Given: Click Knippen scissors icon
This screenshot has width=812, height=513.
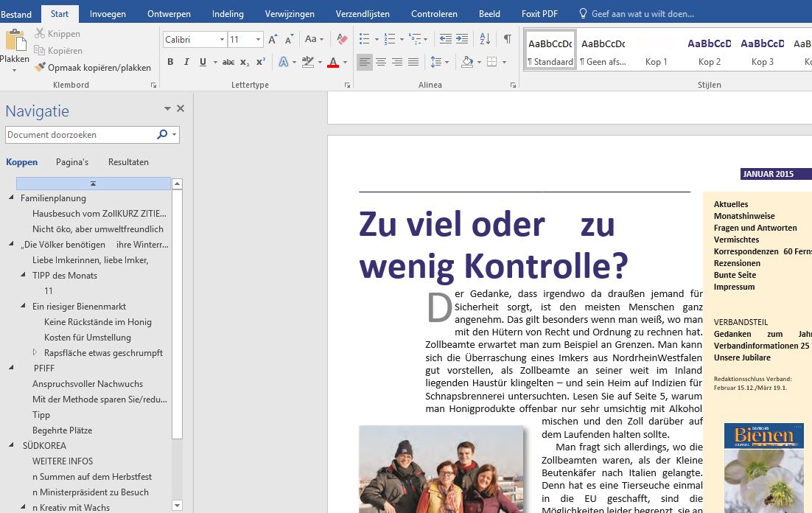Looking at the screenshot, I should point(39,34).
